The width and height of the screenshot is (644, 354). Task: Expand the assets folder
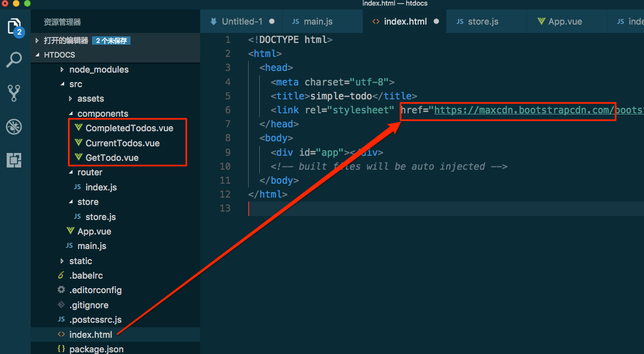(70, 99)
